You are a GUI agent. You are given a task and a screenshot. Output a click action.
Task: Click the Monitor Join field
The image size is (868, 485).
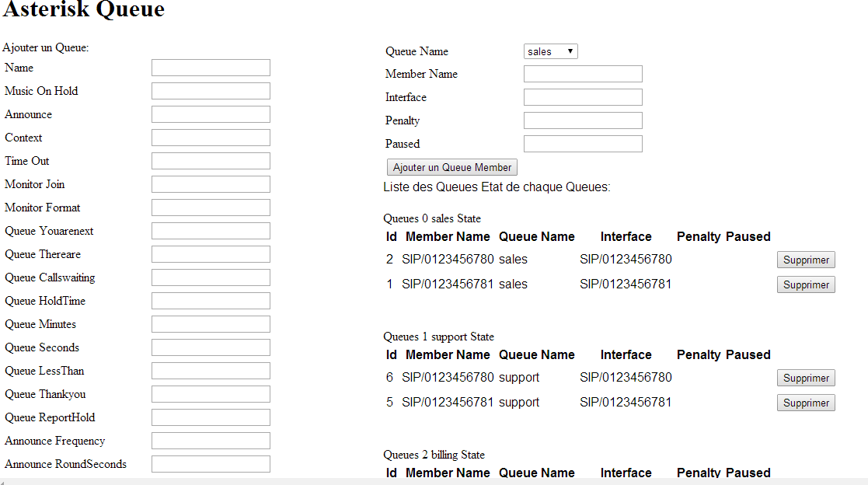211,184
